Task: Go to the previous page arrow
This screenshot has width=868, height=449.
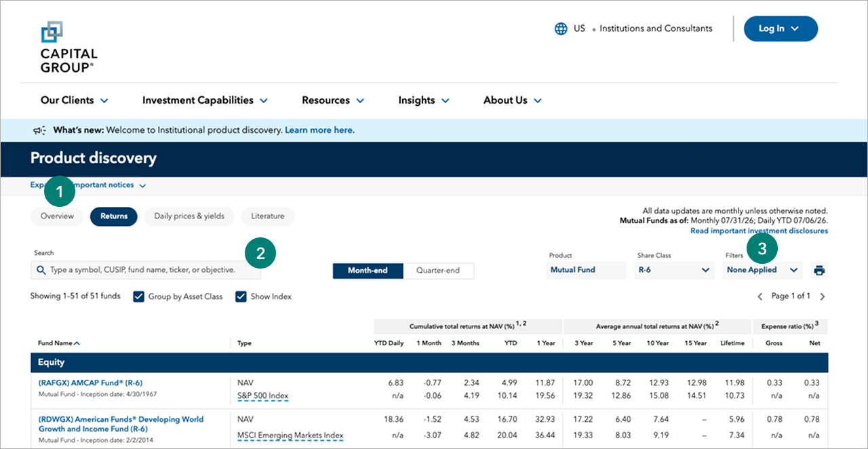Action: [x=761, y=296]
